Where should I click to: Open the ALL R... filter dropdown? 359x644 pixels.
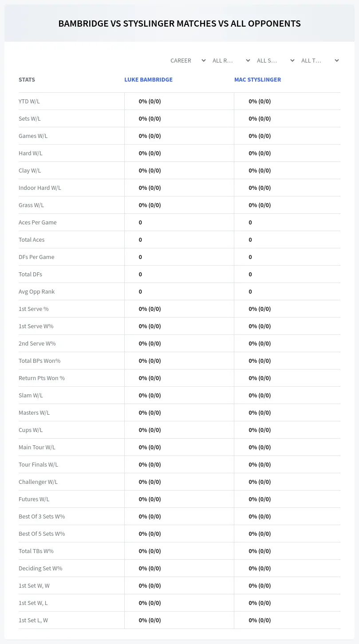click(x=231, y=60)
